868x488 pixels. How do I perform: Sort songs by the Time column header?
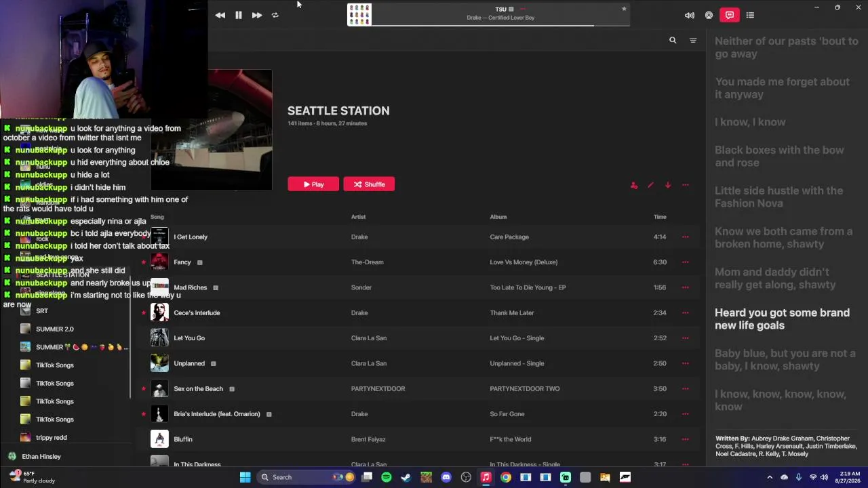660,217
